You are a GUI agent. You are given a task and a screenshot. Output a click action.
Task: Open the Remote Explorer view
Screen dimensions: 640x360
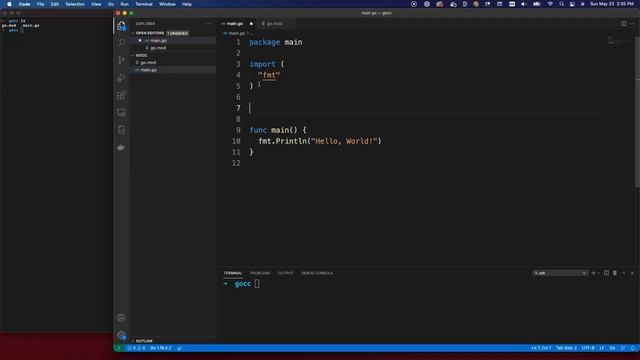point(121,113)
